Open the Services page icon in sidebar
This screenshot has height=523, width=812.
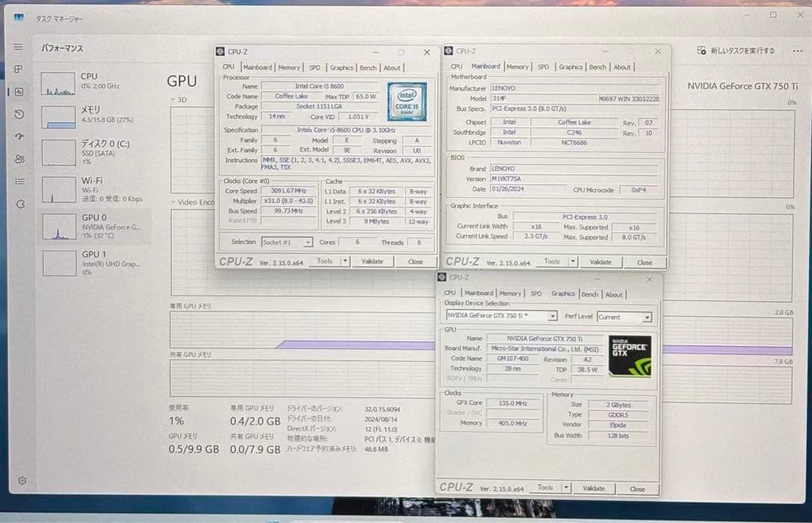click(21, 202)
